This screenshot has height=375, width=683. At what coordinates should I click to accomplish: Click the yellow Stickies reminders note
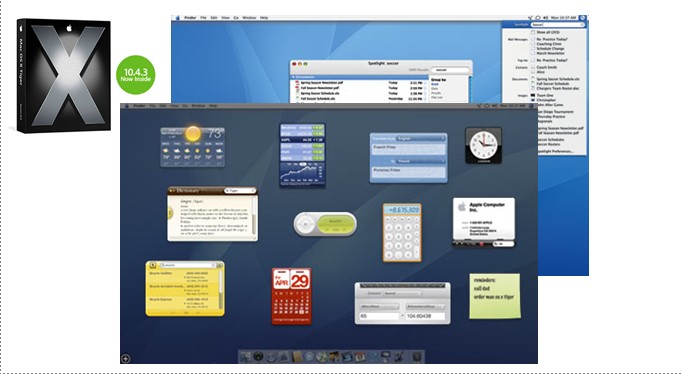click(495, 296)
